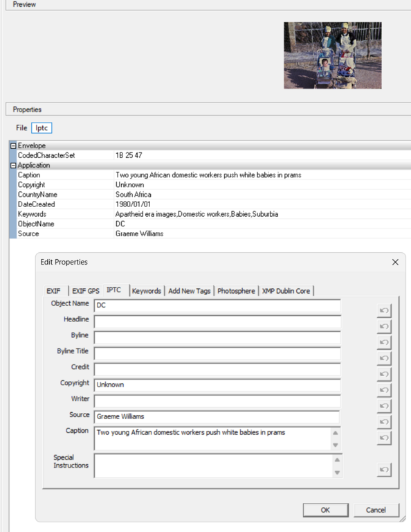
Task: Collapse the Application section
Action: (x=13, y=166)
